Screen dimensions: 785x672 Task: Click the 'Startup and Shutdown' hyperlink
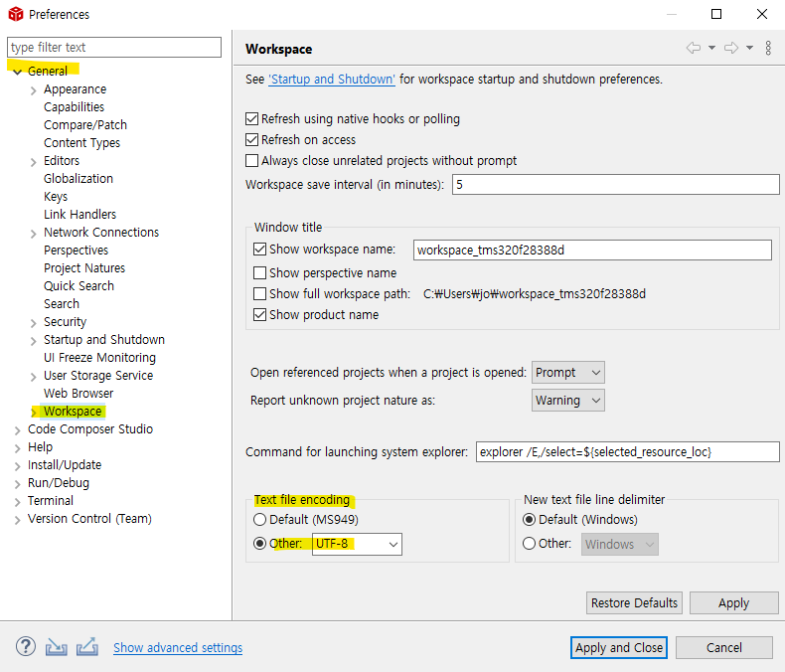click(x=332, y=80)
